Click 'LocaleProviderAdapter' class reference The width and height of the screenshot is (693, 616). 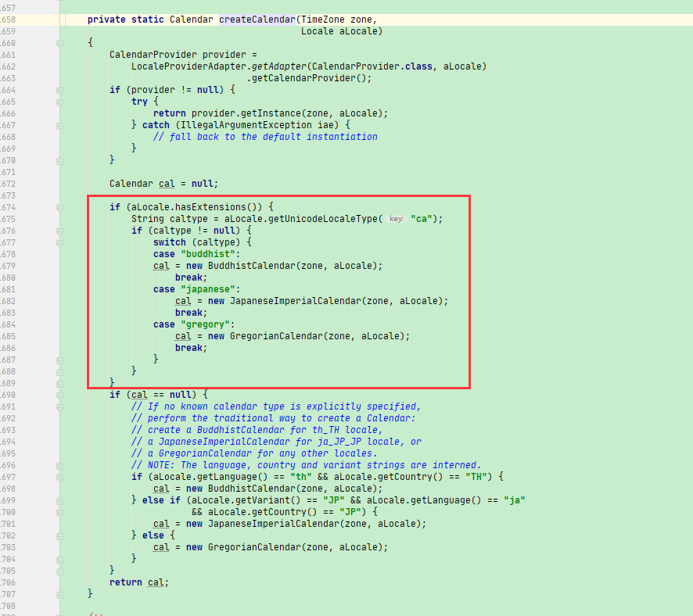[x=189, y=66]
